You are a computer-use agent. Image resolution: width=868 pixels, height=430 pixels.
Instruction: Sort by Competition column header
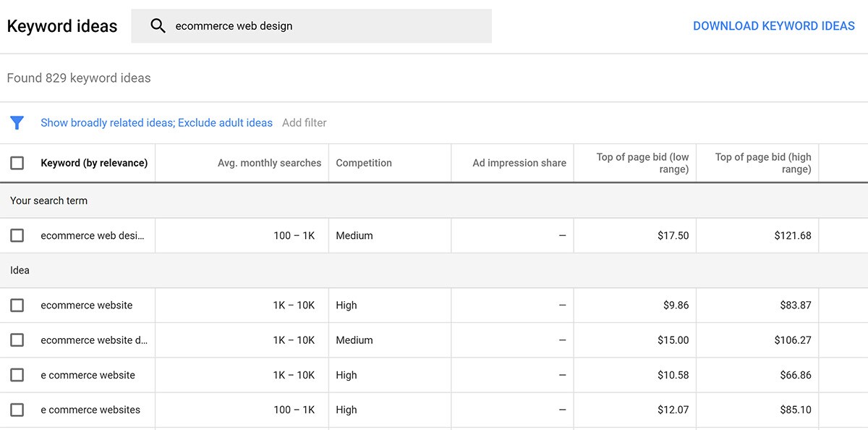point(364,163)
